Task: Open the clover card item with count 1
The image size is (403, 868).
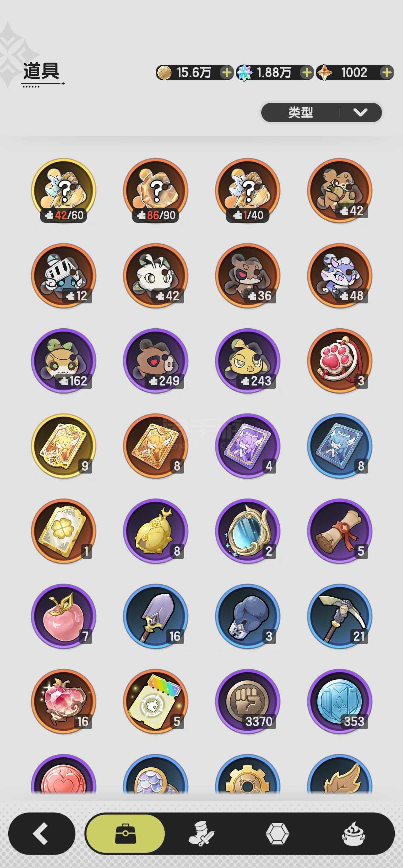Action: coord(64,531)
